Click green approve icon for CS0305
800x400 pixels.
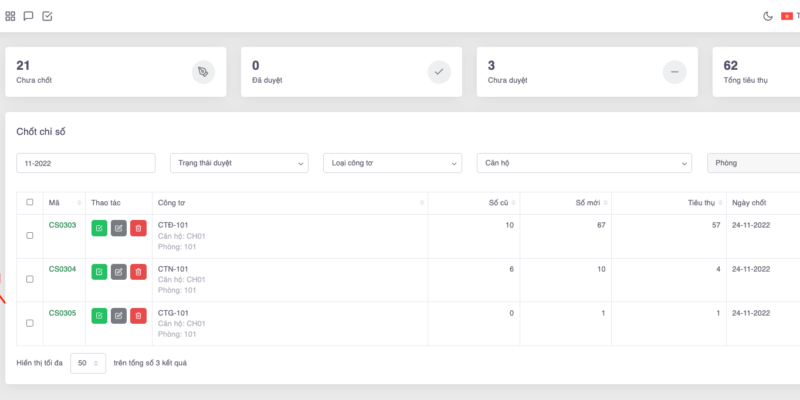[x=99, y=316]
